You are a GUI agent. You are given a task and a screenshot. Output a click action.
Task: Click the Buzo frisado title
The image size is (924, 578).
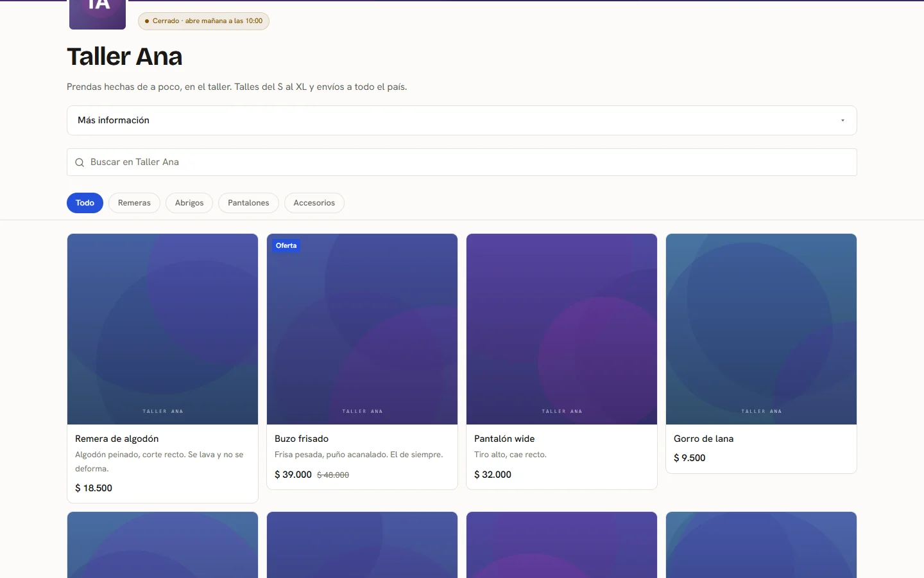[x=302, y=439]
